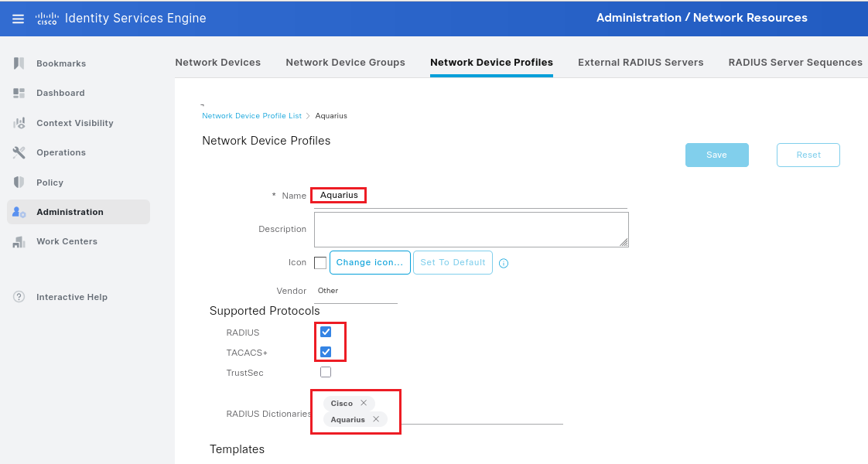Click the Reset button

point(808,155)
